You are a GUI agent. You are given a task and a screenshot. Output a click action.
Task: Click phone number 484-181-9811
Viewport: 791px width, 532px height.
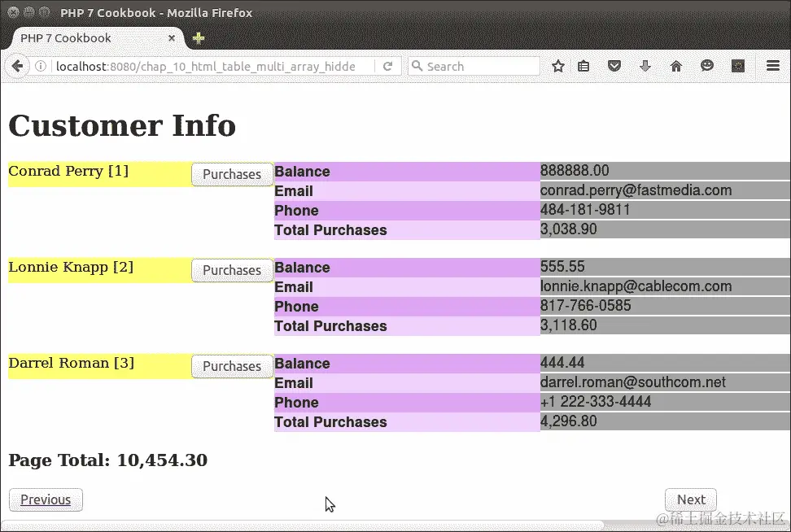[585, 209]
